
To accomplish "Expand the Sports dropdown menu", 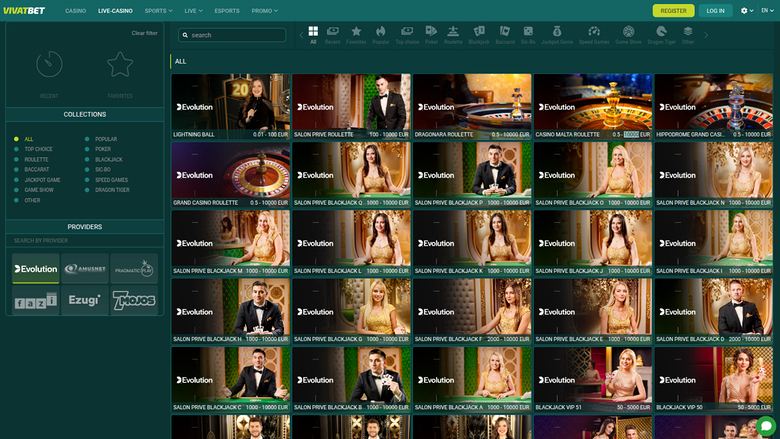I will pyautogui.click(x=158, y=10).
